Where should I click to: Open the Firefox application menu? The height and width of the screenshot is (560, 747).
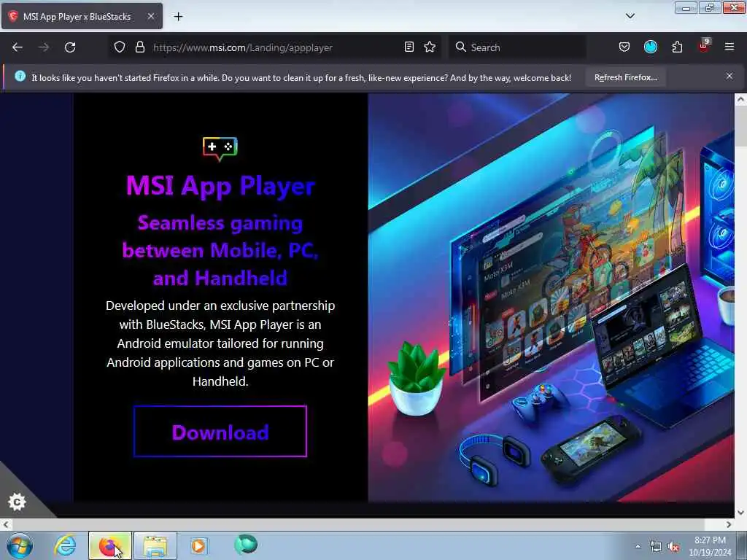click(x=729, y=47)
